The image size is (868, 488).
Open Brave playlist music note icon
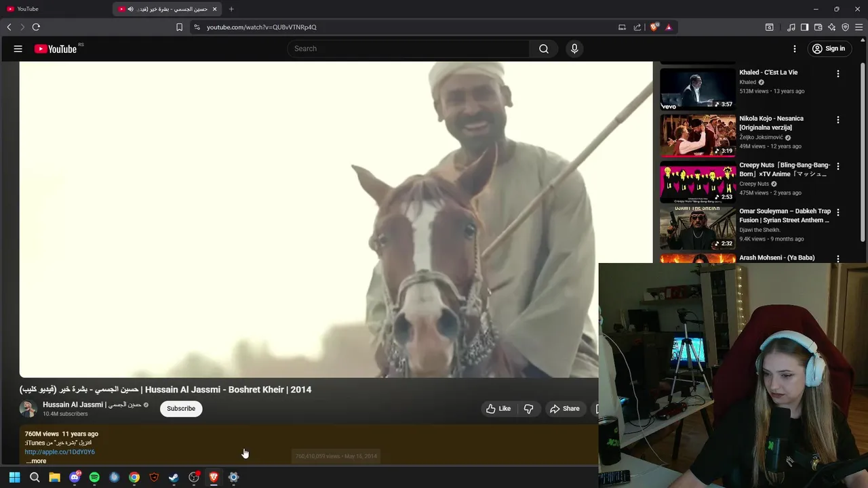pos(791,27)
